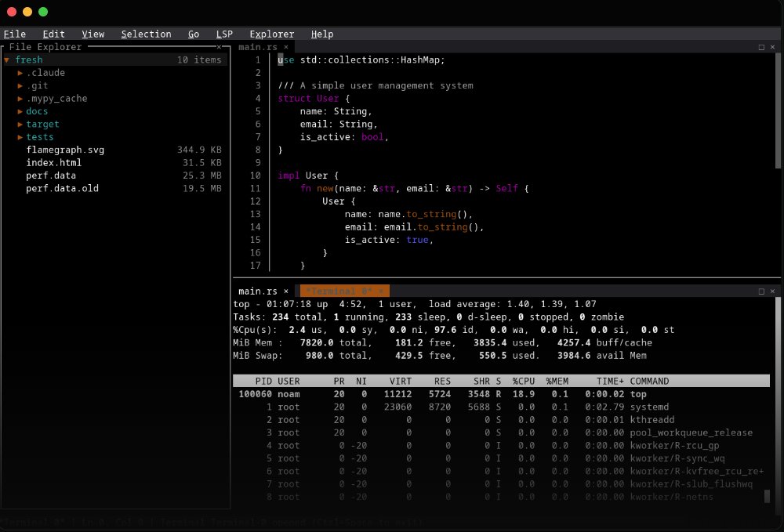Click 'use std::collections::HashMap;' line
This screenshot has height=532, width=784.
click(x=361, y=60)
